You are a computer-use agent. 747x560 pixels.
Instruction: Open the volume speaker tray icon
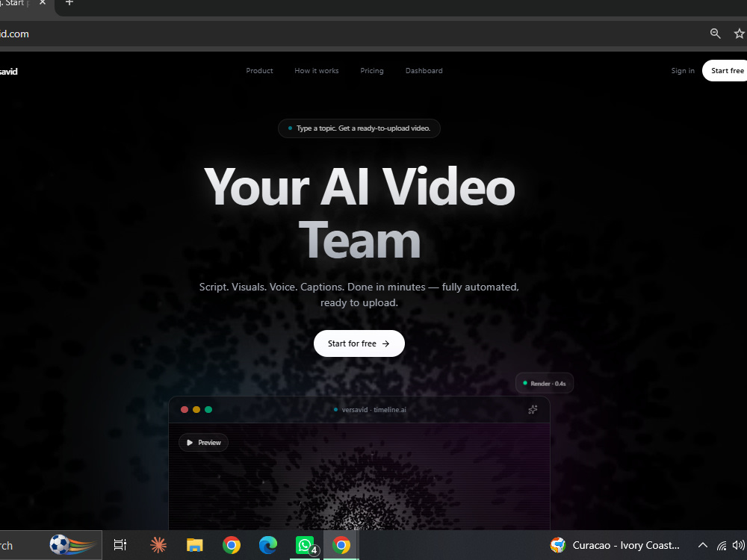point(739,545)
